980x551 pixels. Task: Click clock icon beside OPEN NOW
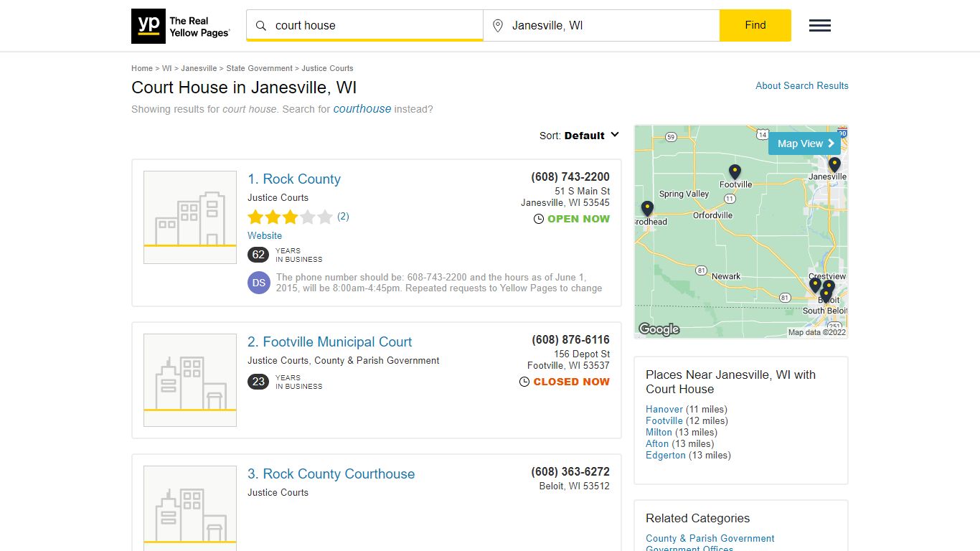(x=539, y=219)
